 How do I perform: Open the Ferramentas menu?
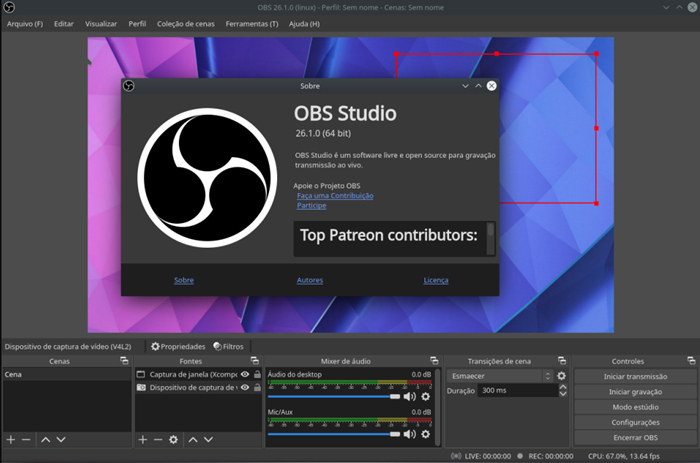(x=252, y=23)
